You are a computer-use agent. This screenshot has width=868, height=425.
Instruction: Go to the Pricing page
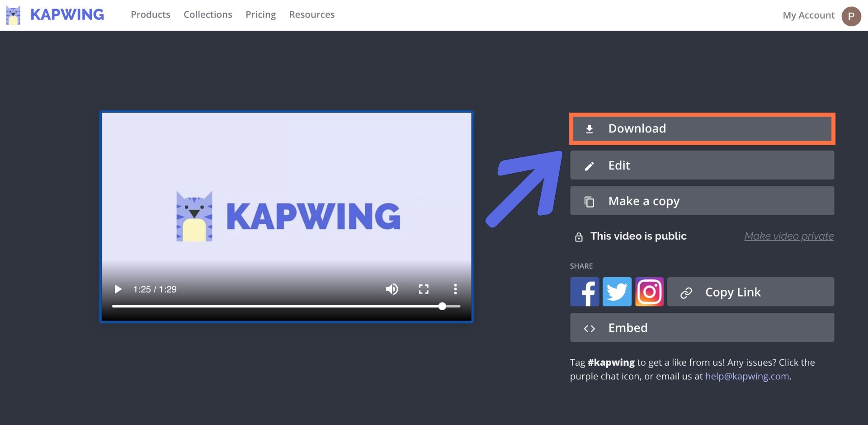click(x=260, y=14)
